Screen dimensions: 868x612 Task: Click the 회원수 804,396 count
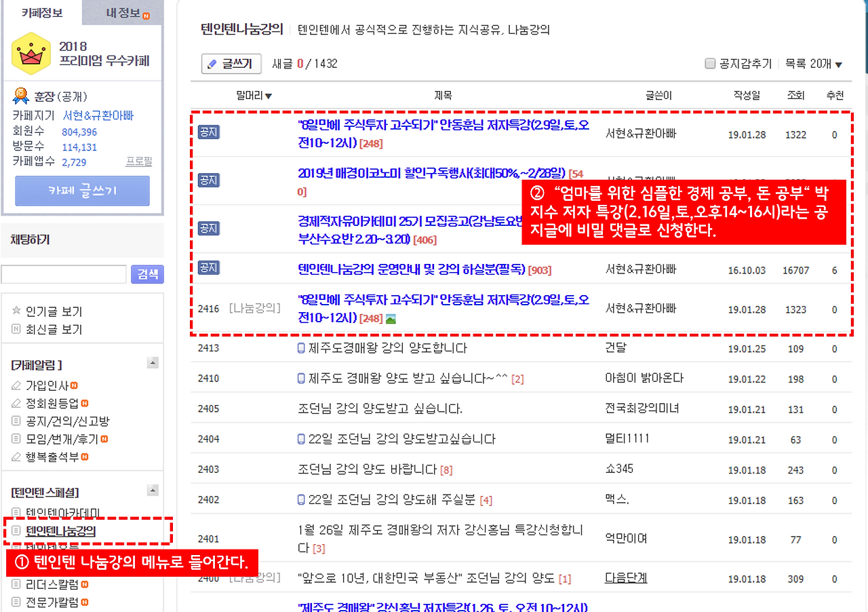click(79, 132)
